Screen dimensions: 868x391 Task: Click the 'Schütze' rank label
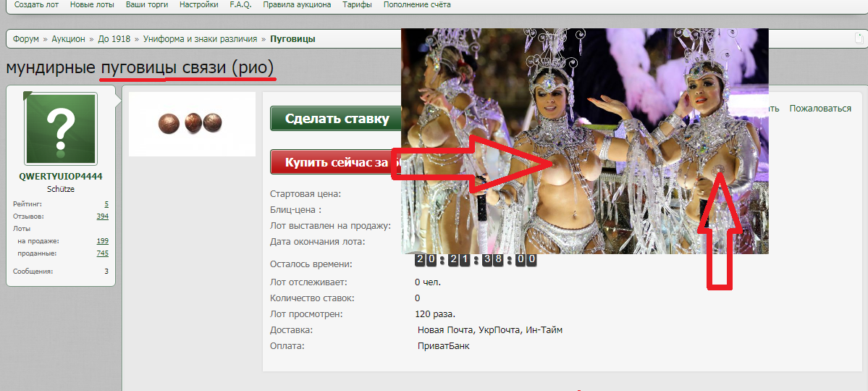pos(61,189)
